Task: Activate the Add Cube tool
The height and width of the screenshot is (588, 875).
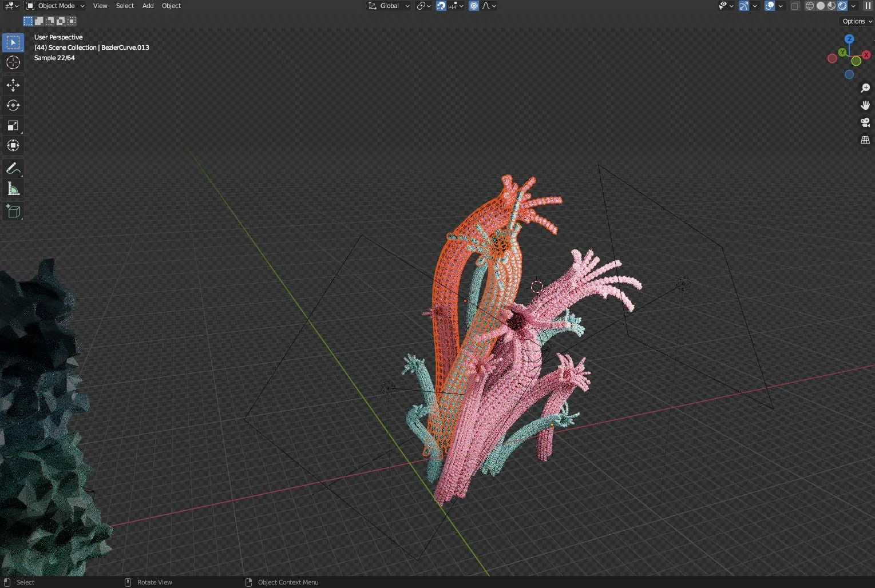Action: click(x=13, y=211)
